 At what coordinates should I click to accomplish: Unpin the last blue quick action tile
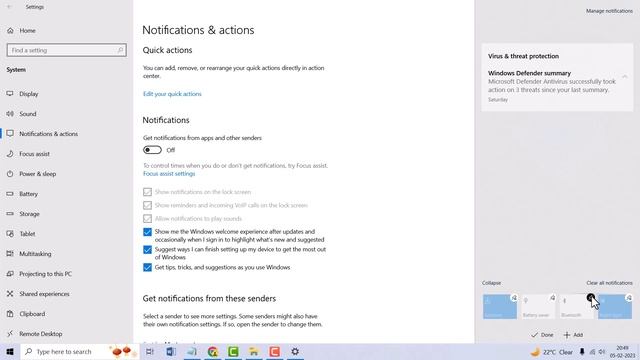[x=629, y=298]
